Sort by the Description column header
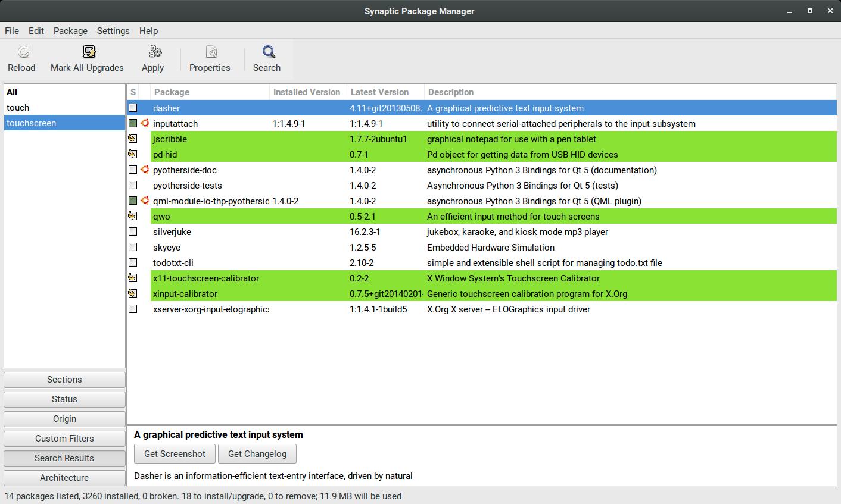841x504 pixels. tap(630, 92)
